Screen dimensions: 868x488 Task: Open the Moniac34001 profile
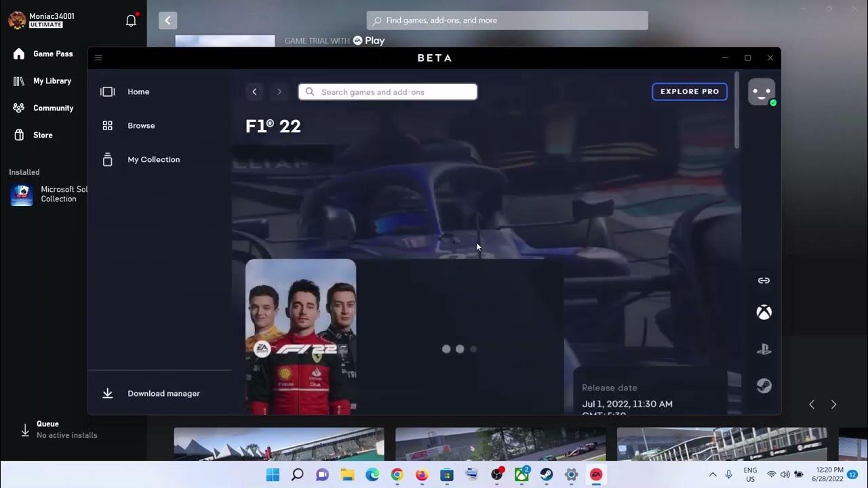[41, 20]
